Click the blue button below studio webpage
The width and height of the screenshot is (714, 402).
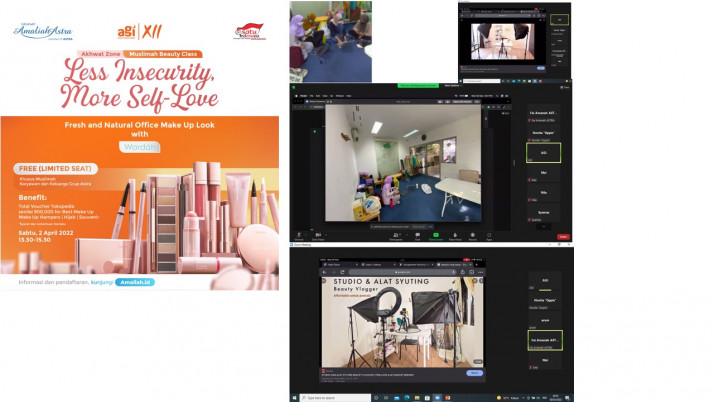(476, 373)
